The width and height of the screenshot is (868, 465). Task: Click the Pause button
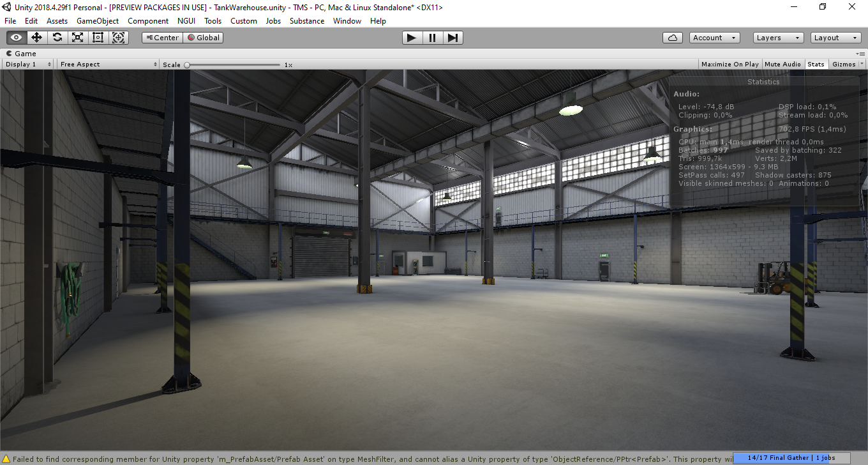432,38
